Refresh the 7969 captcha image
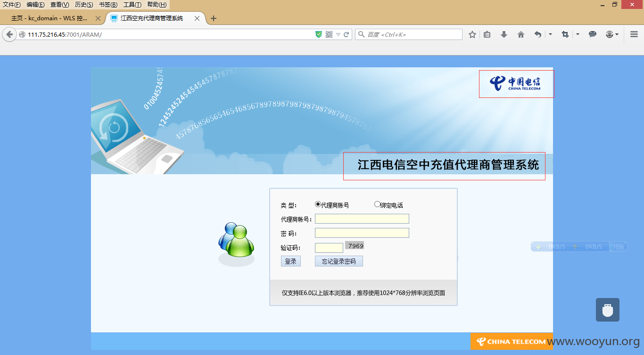 355,246
